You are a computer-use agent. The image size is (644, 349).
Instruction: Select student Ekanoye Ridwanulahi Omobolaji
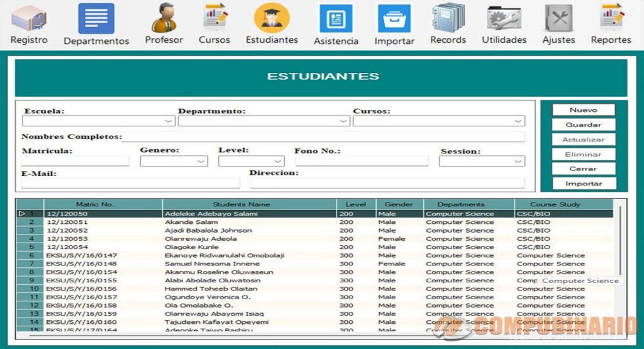(249, 255)
